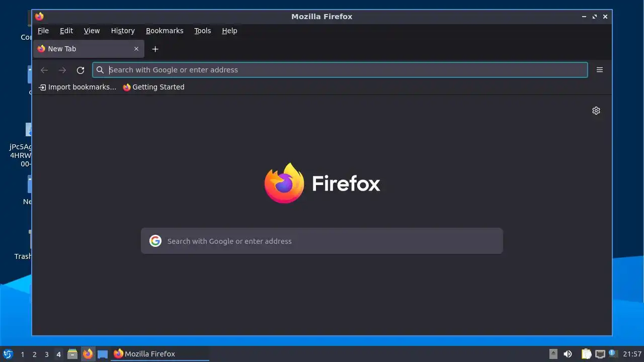
Task: Switch to virtual desktop 4
Action: click(58, 354)
